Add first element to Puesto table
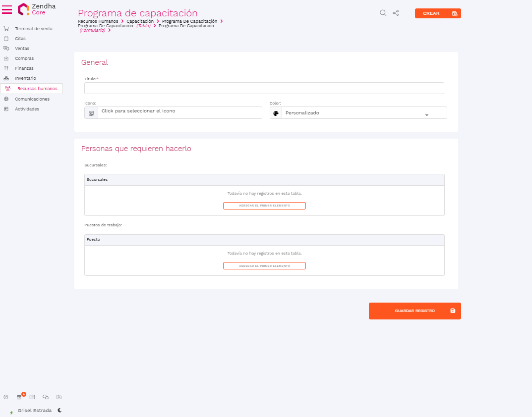The width and height of the screenshot is (532, 417). [x=264, y=265]
